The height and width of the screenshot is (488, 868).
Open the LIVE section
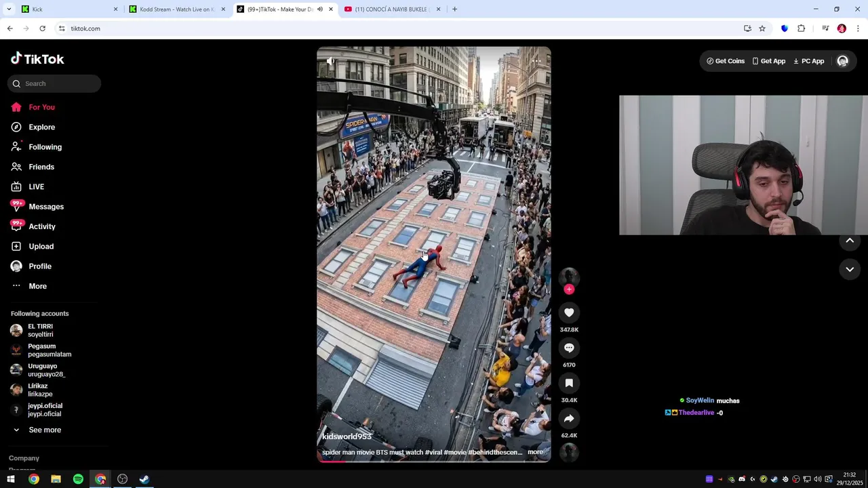coord(27,186)
